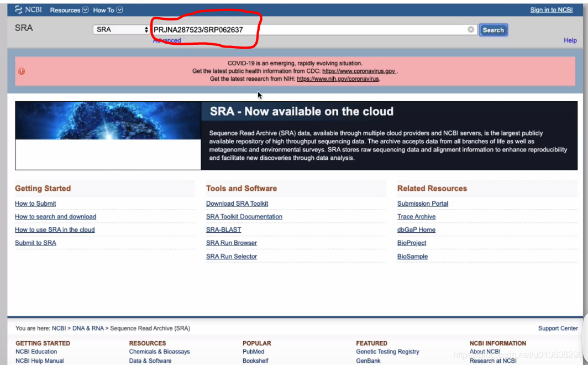Viewport: 588px width, 365px height.
Task: Open the Resources dropdown menu
Action: tap(69, 10)
